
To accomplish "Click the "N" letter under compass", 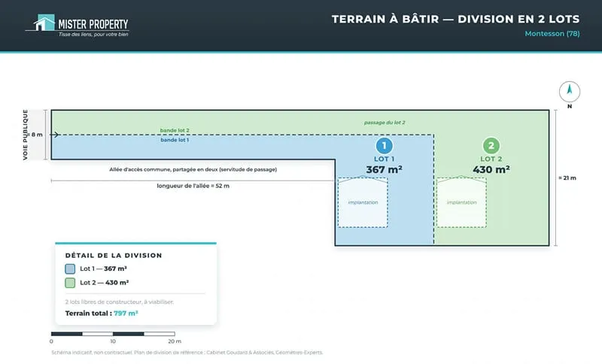I will coord(570,106).
